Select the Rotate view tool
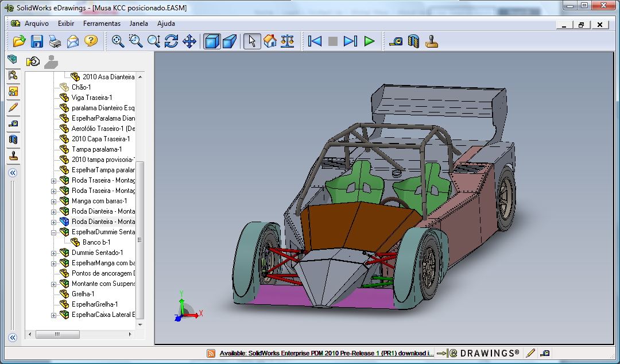Screen dimensions: 620x364 (171, 41)
